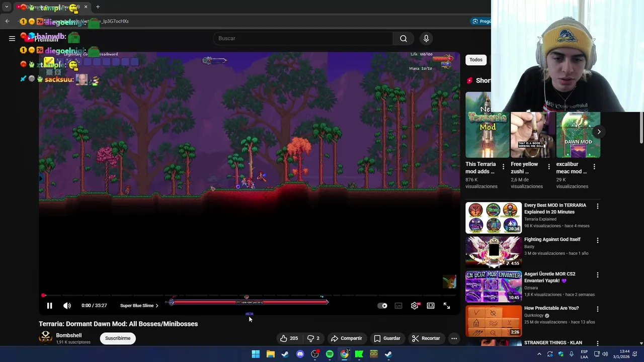Screen dimensions: 644x362
Task: Open the player settings gear
Action: 415,306
